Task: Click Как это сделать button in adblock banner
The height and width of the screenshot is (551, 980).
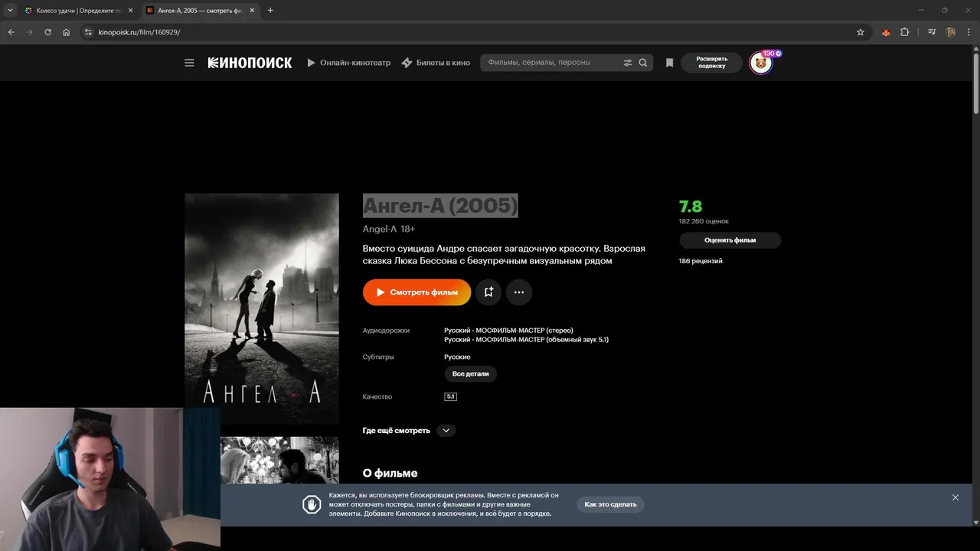Action: click(x=610, y=504)
